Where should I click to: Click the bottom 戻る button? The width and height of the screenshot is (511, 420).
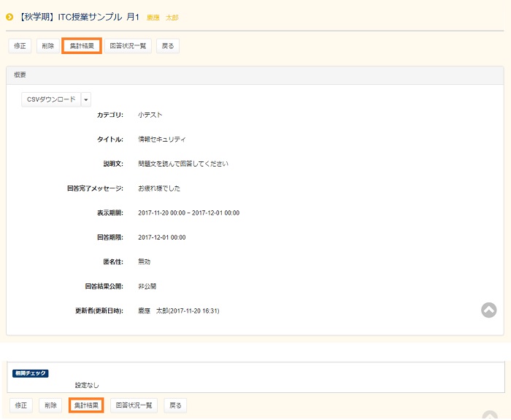click(x=175, y=405)
